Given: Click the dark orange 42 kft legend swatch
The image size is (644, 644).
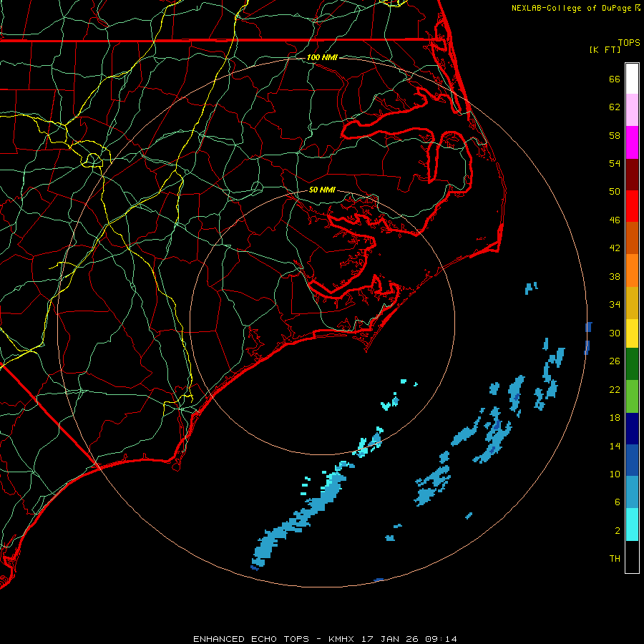Looking at the screenshot, I should 632,238.
